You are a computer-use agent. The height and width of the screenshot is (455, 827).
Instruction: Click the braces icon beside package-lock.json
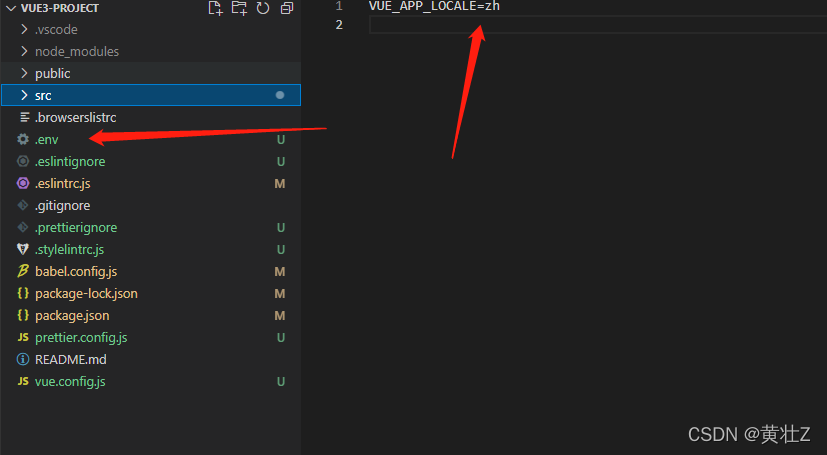tap(23, 293)
